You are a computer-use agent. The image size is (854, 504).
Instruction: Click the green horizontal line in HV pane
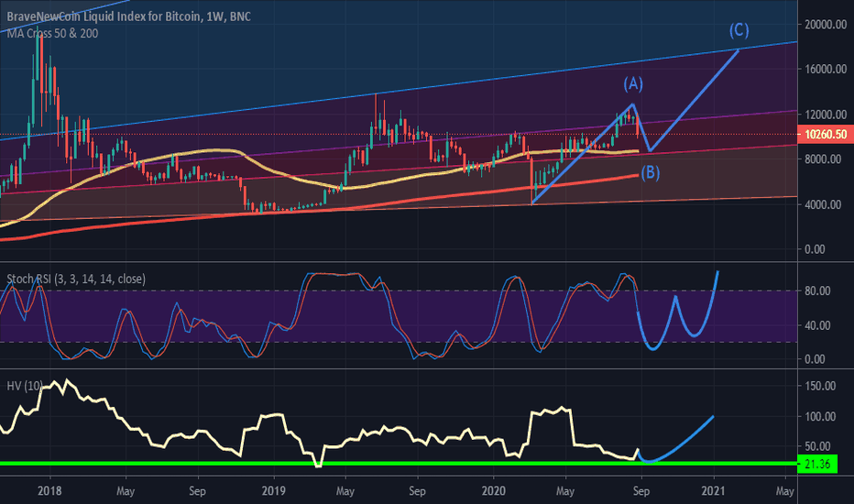pos(398,464)
